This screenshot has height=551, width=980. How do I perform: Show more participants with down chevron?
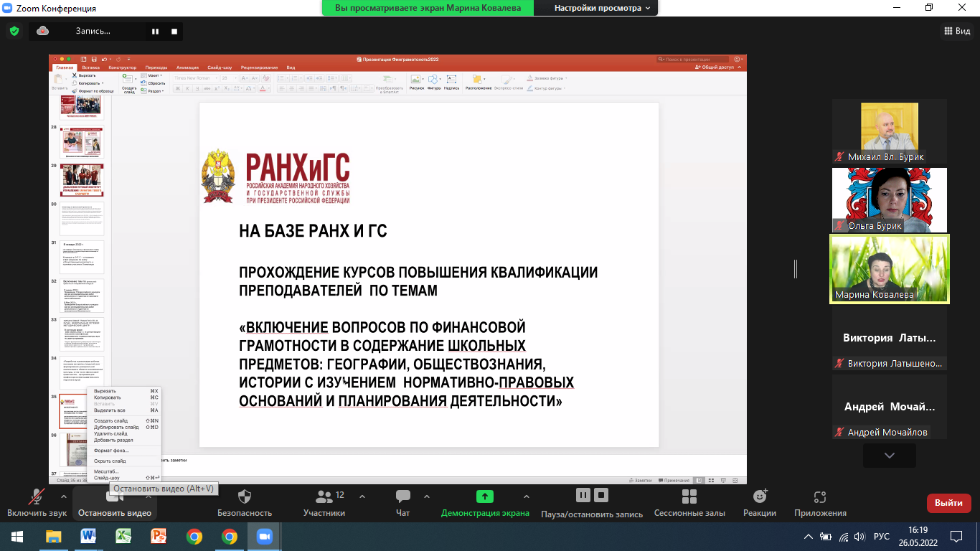[x=890, y=456]
